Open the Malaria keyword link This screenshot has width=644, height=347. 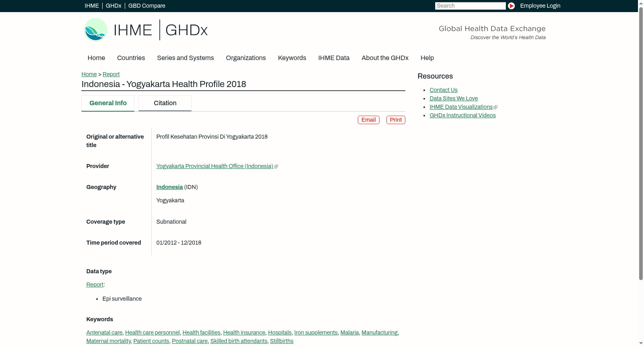[349, 332]
